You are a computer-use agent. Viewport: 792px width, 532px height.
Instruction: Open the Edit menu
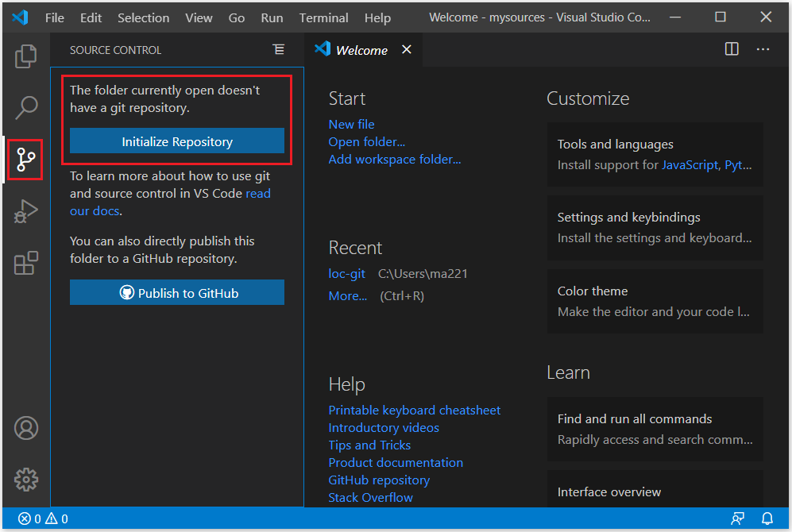point(91,17)
